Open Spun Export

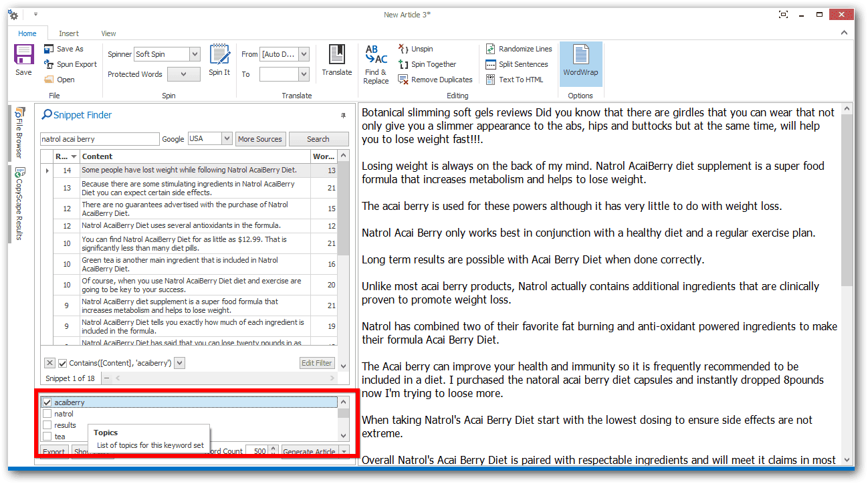coord(70,64)
